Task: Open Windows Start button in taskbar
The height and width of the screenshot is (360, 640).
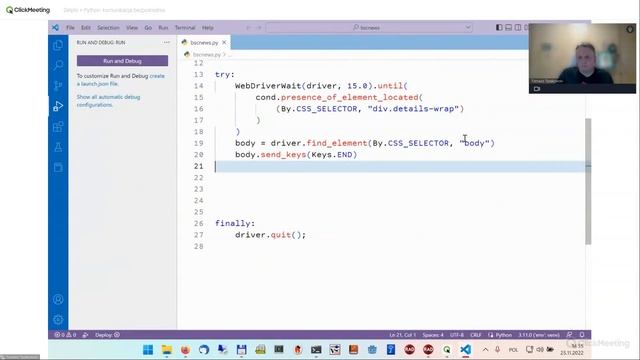Action: pos(148,350)
